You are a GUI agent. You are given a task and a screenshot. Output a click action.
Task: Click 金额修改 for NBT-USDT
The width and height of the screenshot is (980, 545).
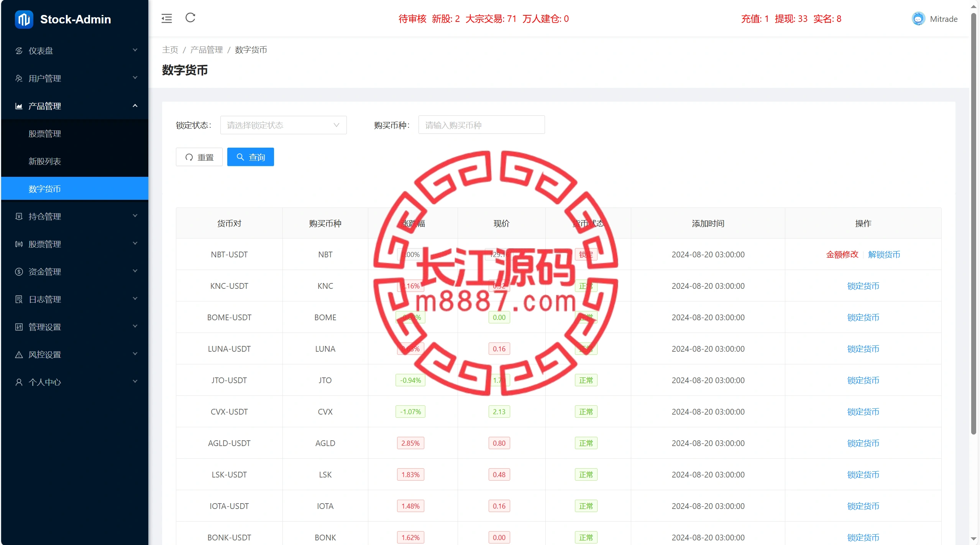point(842,254)
